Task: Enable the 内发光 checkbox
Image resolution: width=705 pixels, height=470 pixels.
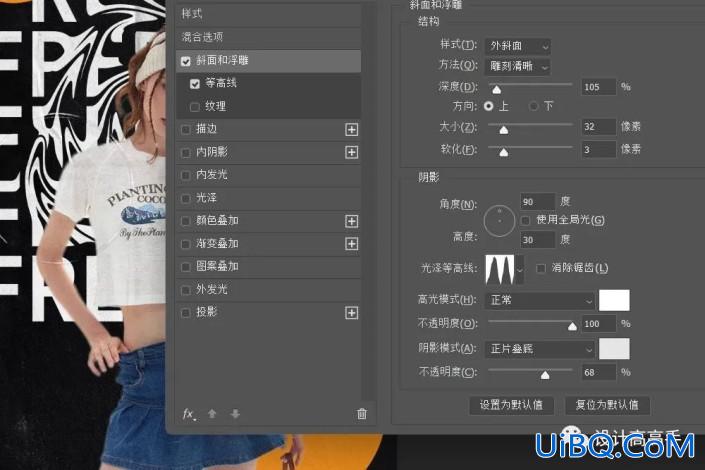Action: [185, 175]
